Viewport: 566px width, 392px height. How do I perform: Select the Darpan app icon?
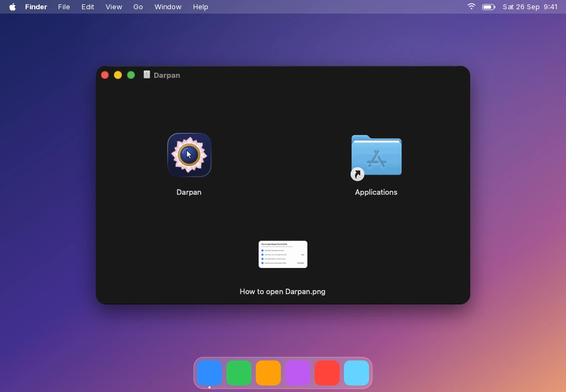pos(189,155)
